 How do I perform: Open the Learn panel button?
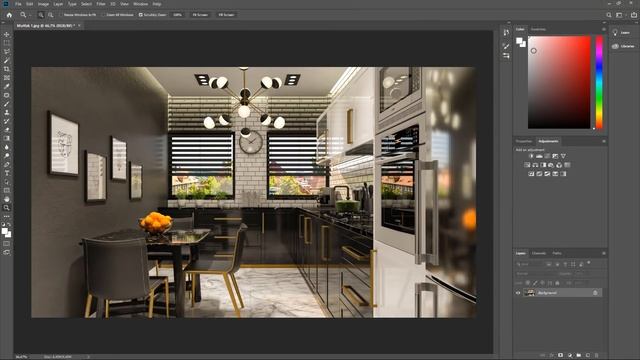tap(621, 33)
